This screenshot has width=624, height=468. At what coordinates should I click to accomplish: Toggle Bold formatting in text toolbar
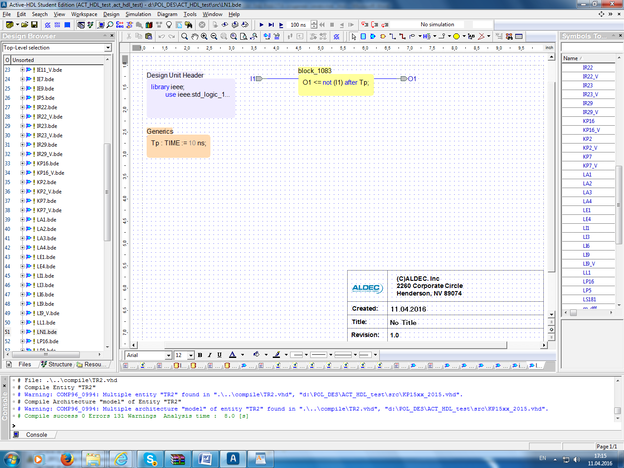200,354
